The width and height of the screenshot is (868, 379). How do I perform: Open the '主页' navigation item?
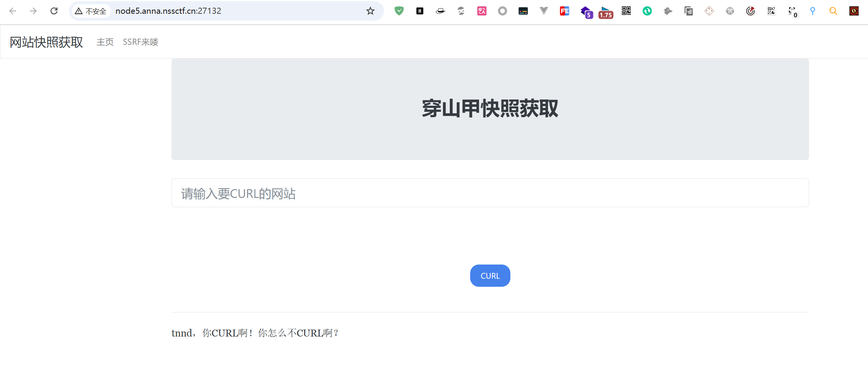coord(105,42)
